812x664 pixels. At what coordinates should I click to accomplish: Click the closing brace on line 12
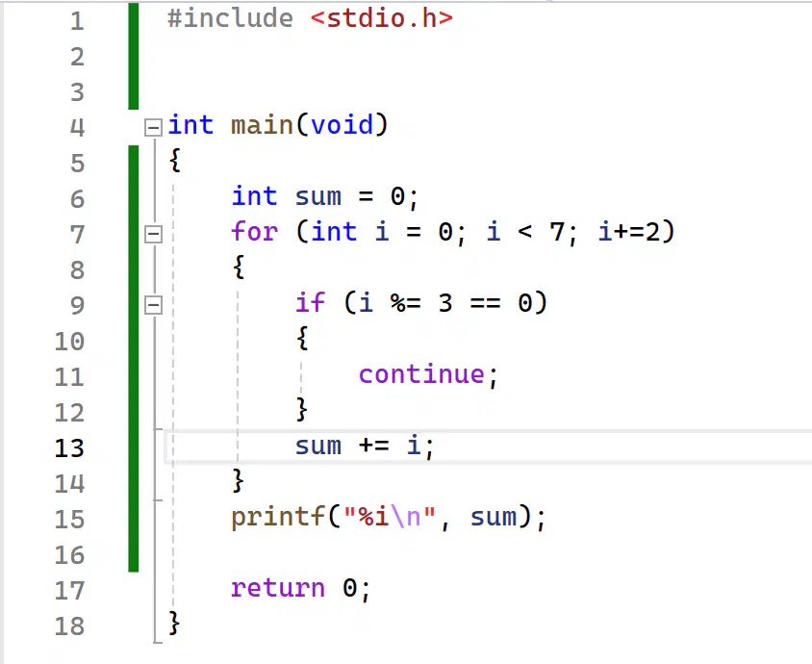click(301, 410)
